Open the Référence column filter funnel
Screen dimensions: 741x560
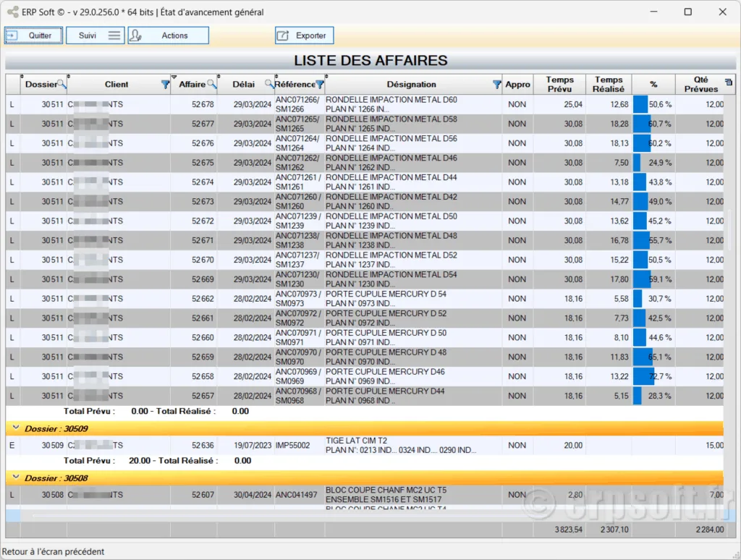coord(320,85)
